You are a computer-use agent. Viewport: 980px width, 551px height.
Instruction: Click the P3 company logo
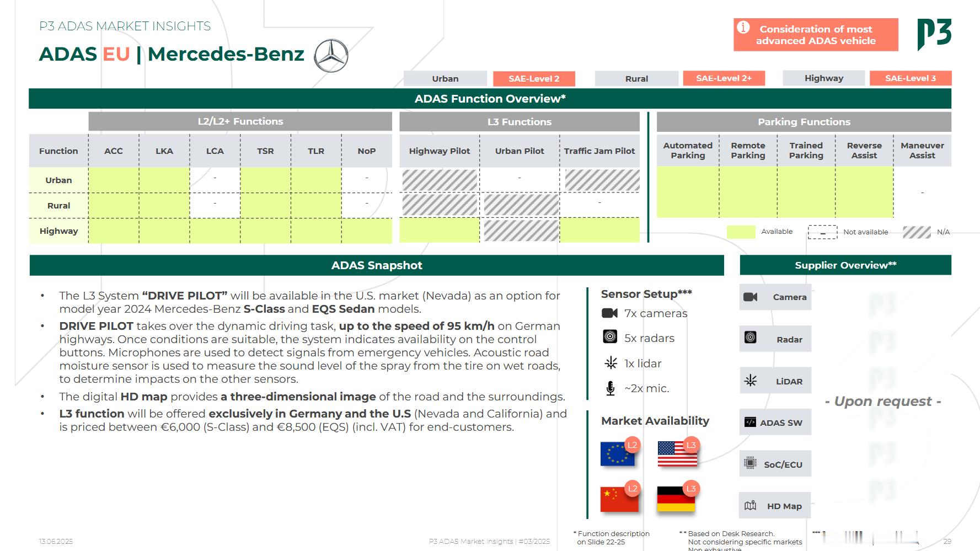coord(934,35)
